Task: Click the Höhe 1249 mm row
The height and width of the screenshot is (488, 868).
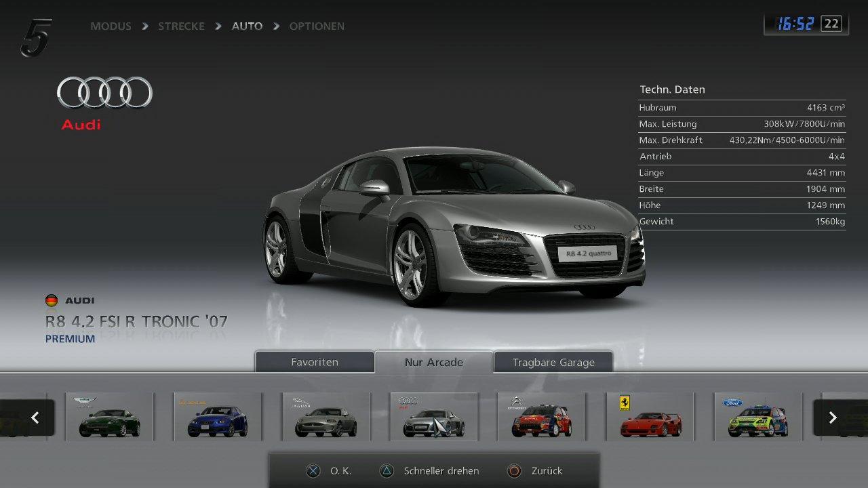Action: [742, 205]
